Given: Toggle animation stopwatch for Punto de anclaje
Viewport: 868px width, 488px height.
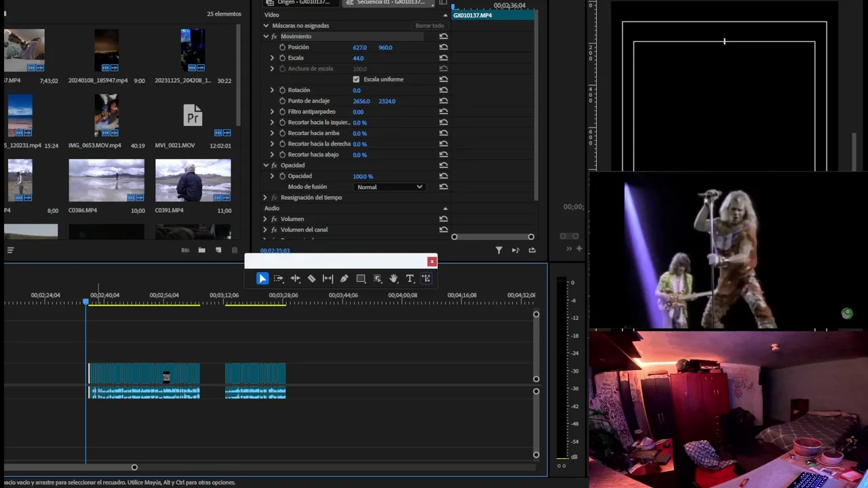Looking at the screenshot, I should (282, 101).
